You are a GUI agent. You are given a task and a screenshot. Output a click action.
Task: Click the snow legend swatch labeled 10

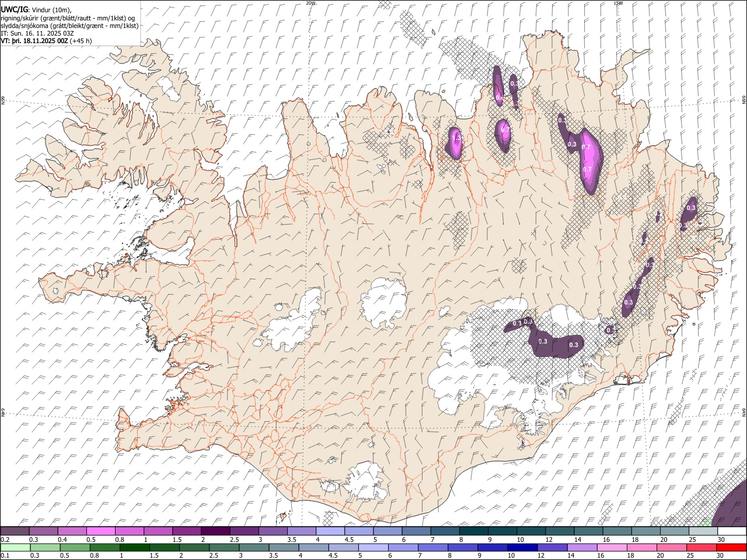click(530, 531)
